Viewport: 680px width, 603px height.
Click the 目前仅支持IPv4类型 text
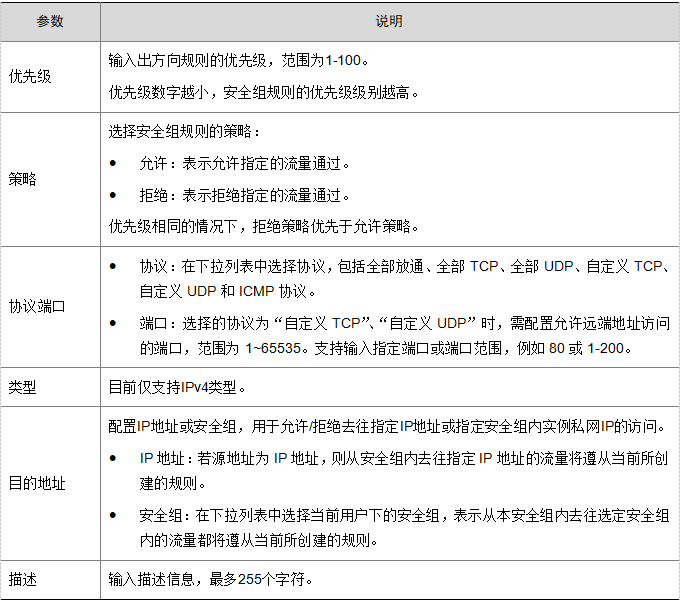[175, 387]
